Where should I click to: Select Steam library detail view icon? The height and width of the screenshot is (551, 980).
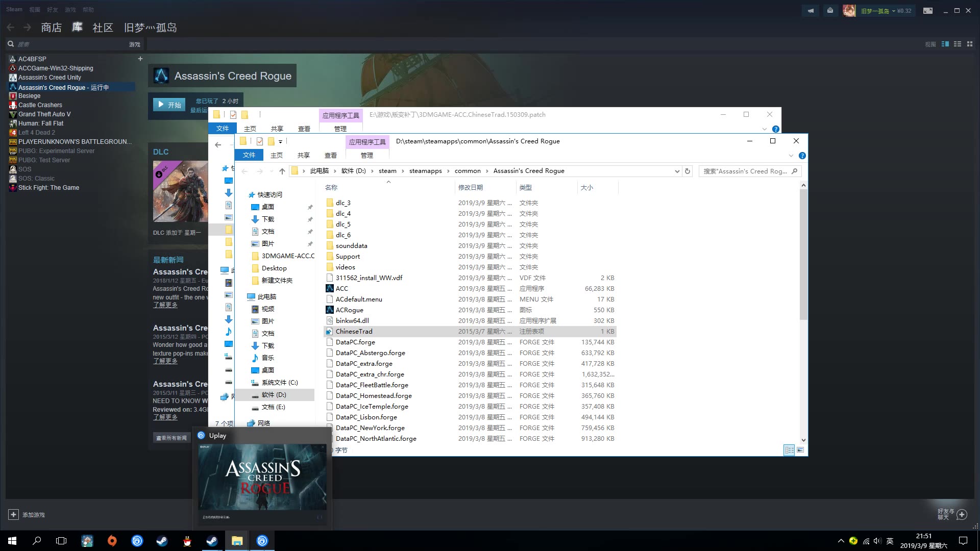945,44
